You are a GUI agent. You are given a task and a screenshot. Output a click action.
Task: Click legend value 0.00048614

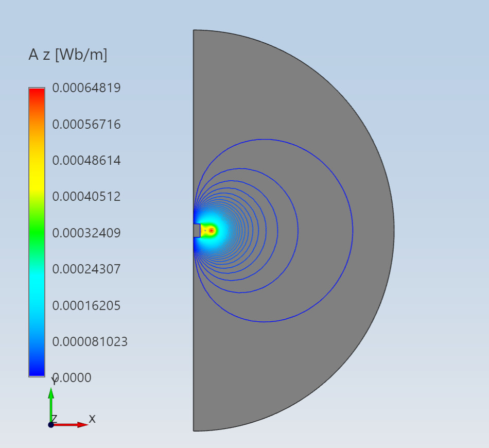click(86, 160)
